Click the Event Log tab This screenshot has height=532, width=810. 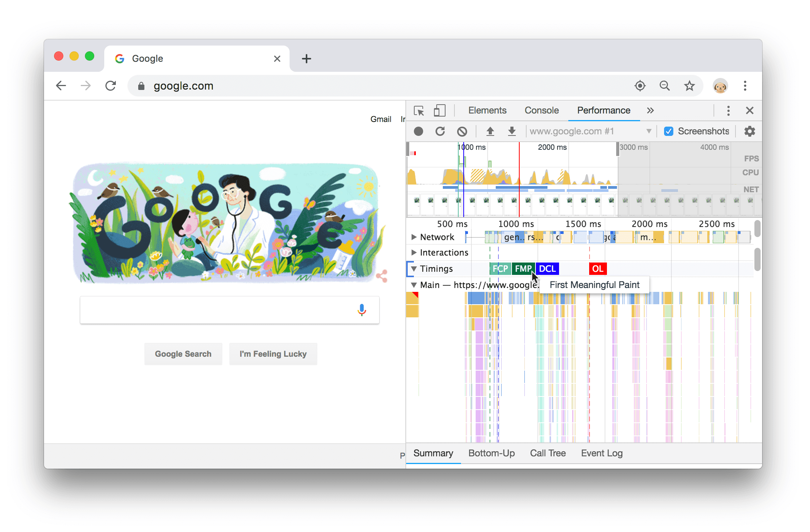[602, 454]
